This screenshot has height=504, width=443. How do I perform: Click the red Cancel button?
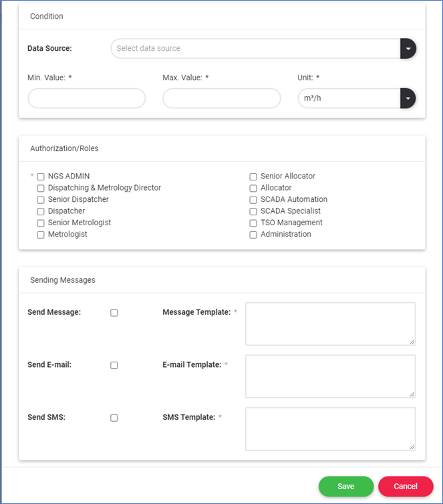(x=406, y=486)
